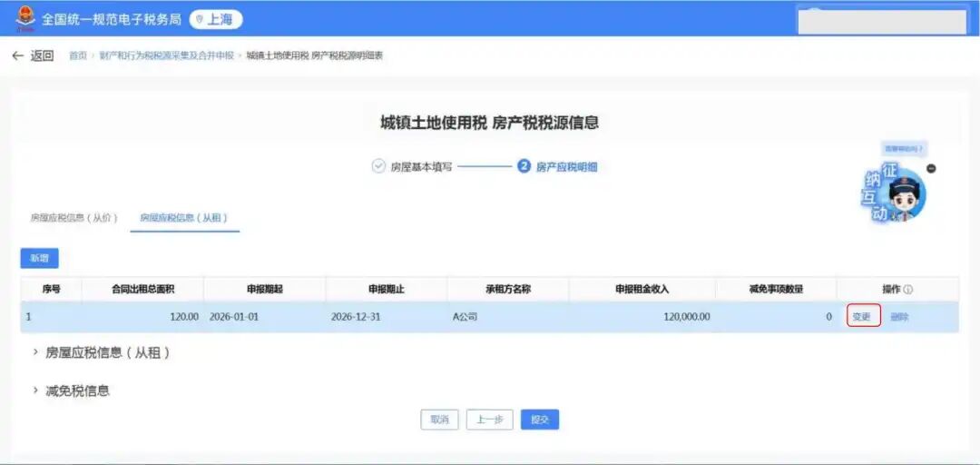Expand the 减免税信息 section
This screenshot has height=465, width=980.
click(x=72, y=391)
